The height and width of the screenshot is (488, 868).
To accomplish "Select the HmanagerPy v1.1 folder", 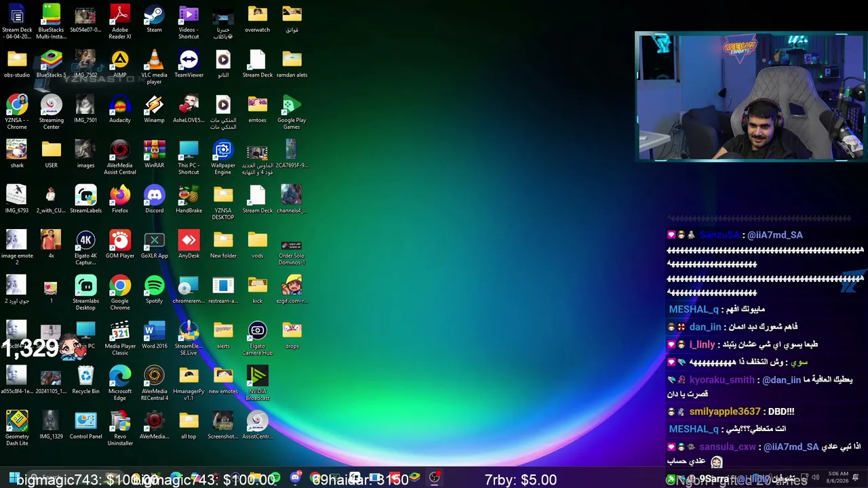I will coord(189,384).
